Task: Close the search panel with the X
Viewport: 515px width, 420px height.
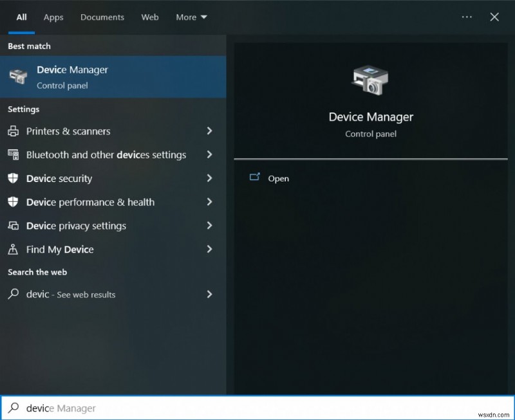Action: pyautogui.click(x=494, y=17)
